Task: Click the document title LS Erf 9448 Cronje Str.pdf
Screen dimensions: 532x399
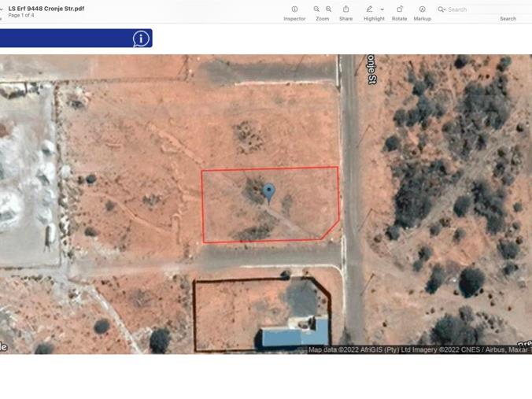Action: click(x=46, y=9)
